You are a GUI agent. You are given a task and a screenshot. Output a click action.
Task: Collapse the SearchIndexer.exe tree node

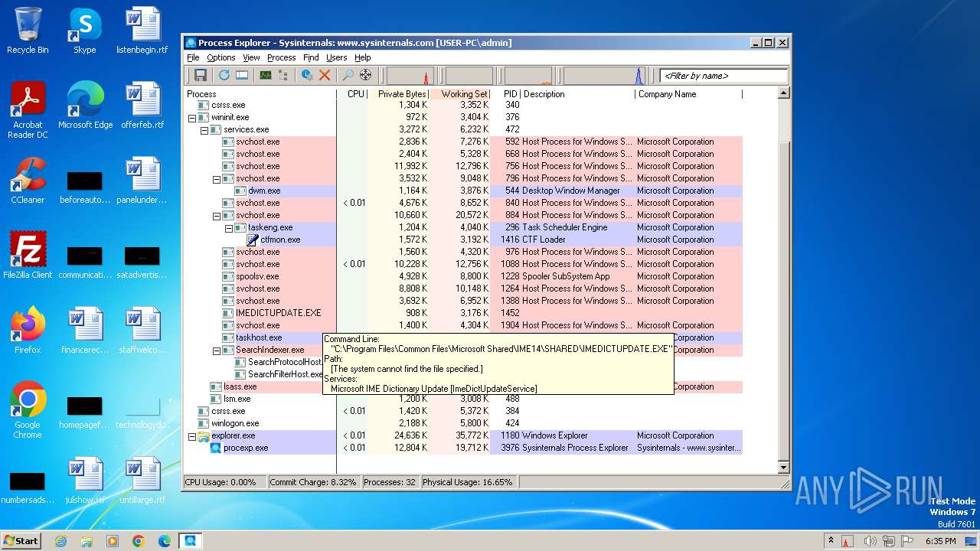[217, 350]
